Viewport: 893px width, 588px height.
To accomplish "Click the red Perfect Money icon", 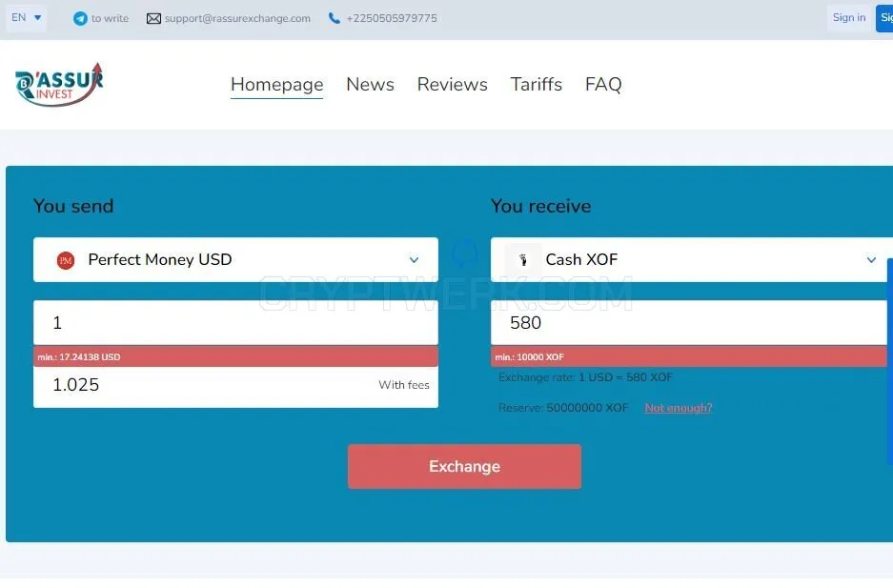I will (66, 260).
